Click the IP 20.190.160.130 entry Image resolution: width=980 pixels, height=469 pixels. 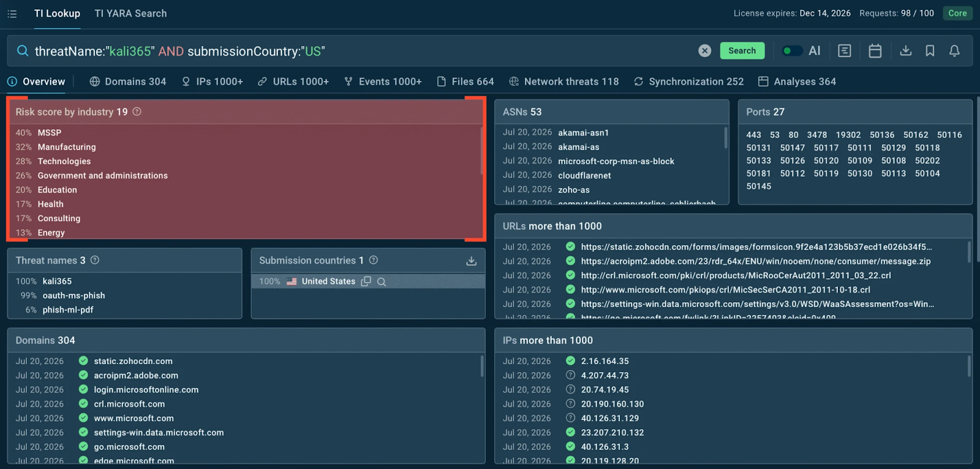612,404
